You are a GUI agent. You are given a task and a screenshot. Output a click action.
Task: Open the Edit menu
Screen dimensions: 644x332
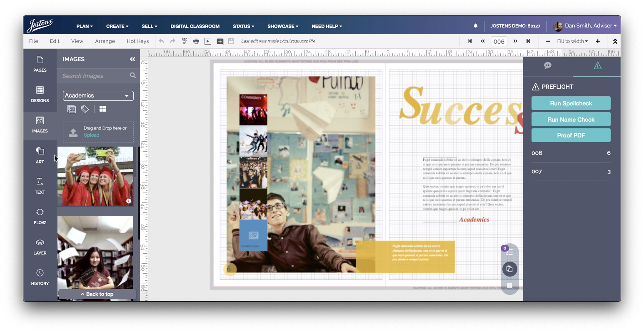pos(55,41)
